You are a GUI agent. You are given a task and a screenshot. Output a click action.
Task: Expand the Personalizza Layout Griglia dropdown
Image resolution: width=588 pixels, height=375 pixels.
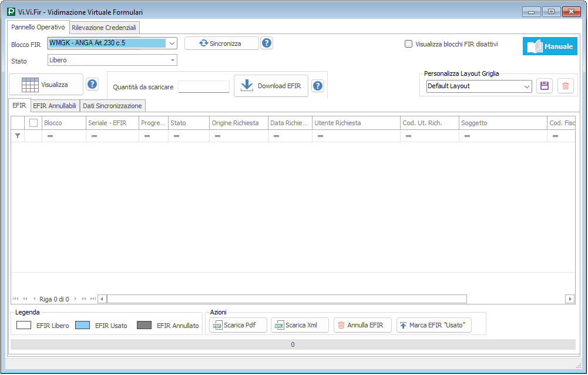tap(526, 86)
